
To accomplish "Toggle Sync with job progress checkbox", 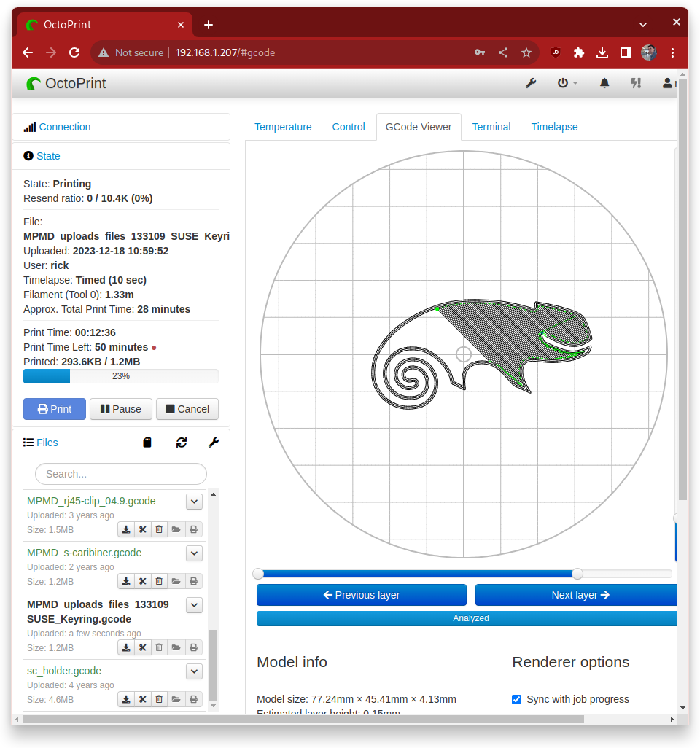I will (x=517, y=699).
